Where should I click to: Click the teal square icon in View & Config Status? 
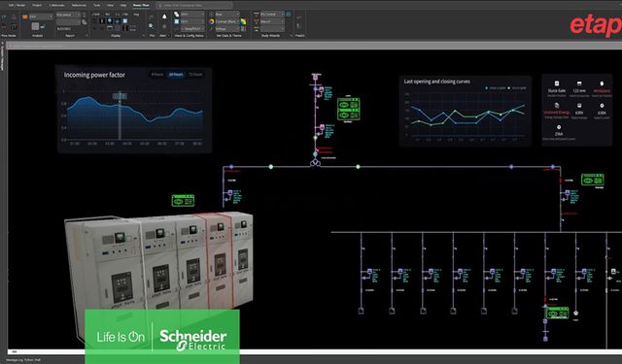coord(176,21)
